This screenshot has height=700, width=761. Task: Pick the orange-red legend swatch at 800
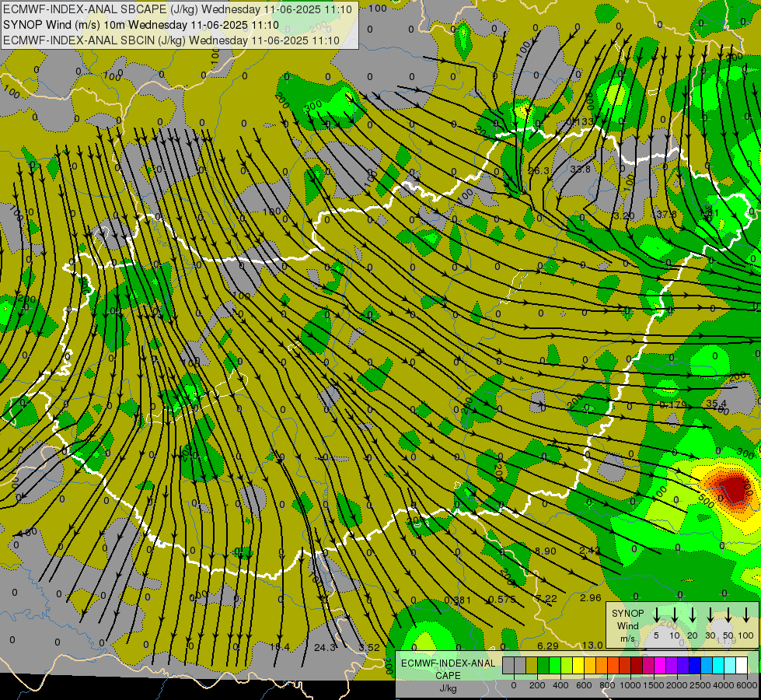[x=613, y=666]
